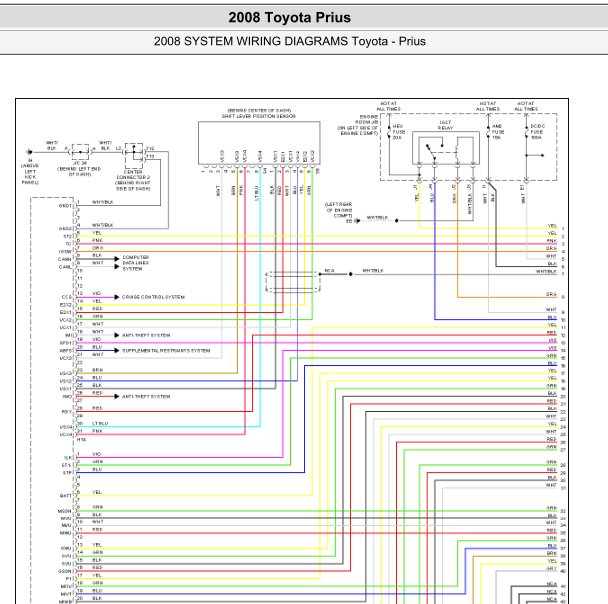
Task: Click the "CENTER CONNECTOR 2" label
Action: [133, 174]
